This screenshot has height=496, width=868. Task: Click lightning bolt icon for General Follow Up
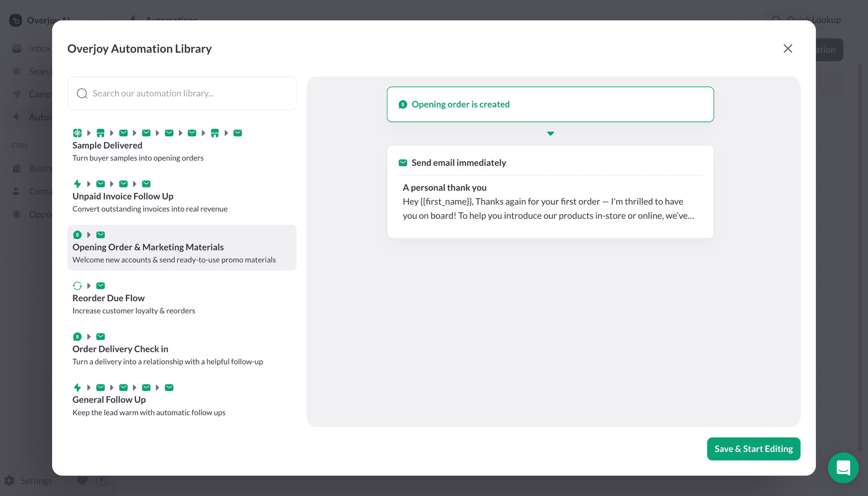click(77, 388)
